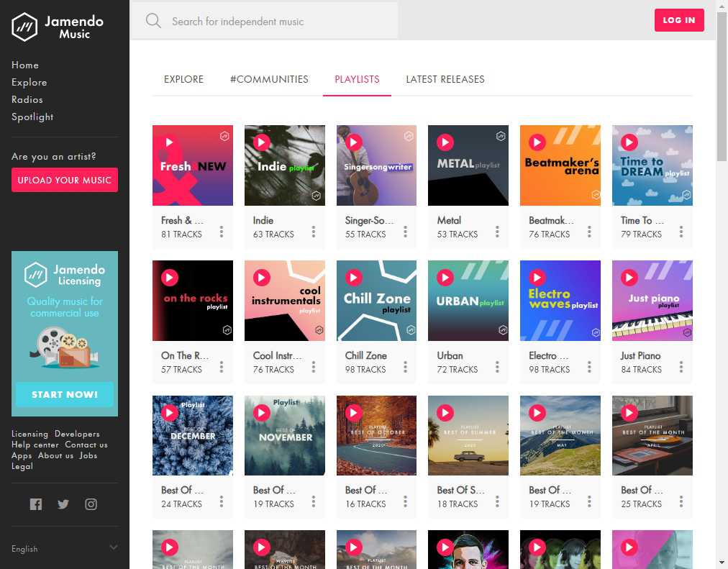Open options menu for On The Rocks playlist
This screenshot has width=728, height=569.
pos(222,367)
